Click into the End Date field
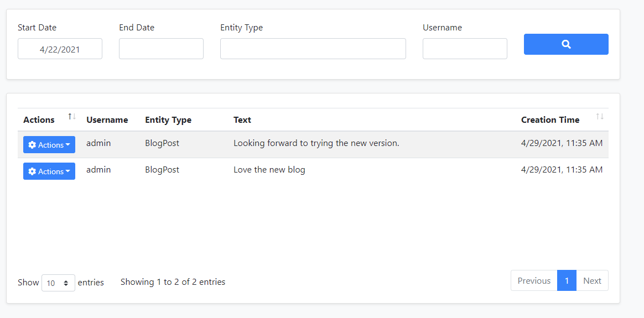This screenshot has height=318, width=644. pyautogui.click(x=161, y=49)
